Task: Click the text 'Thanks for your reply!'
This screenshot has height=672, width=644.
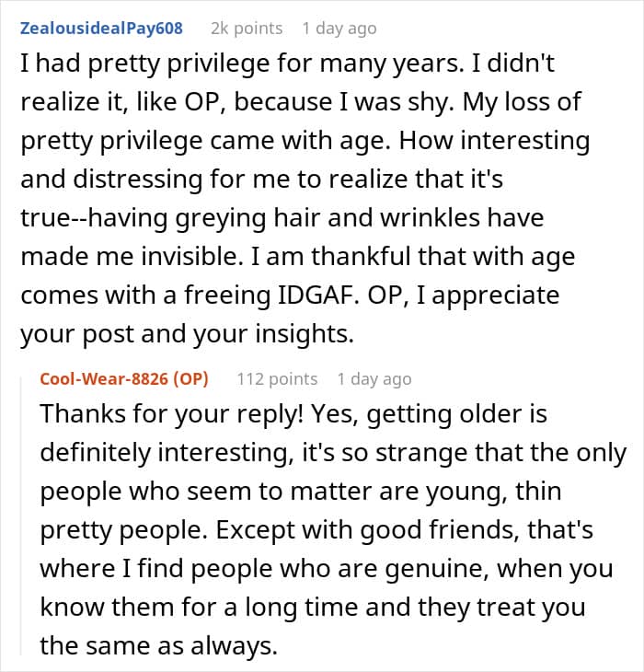Action: coord(172,414)
